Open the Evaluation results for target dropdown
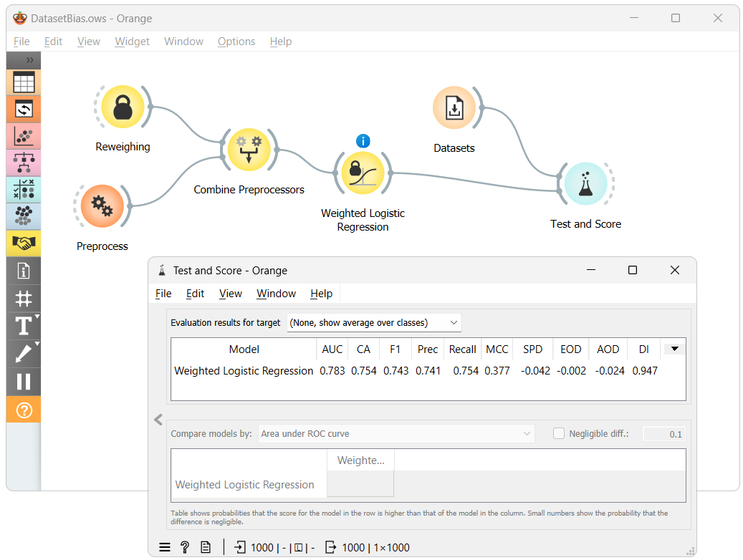 pos(374,323)
